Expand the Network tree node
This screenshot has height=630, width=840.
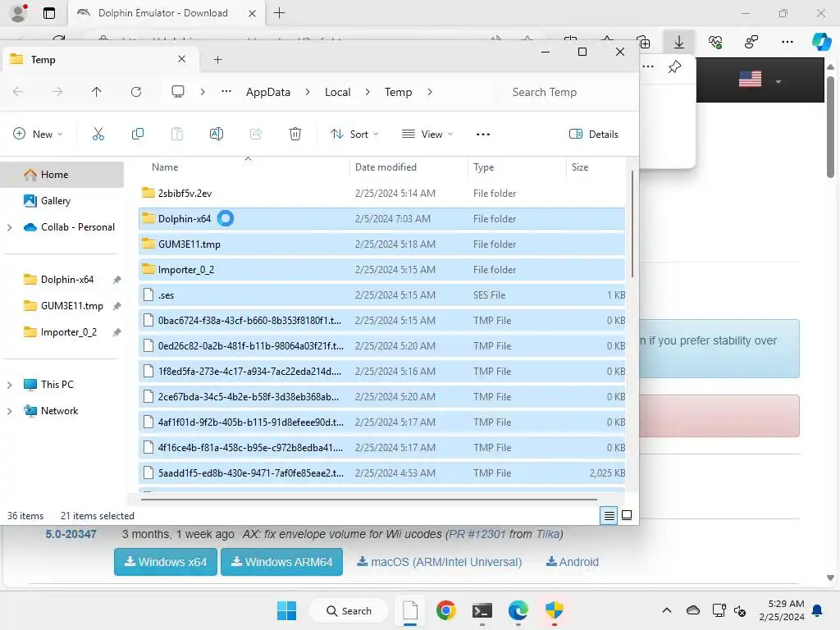[x=9, y=411]
